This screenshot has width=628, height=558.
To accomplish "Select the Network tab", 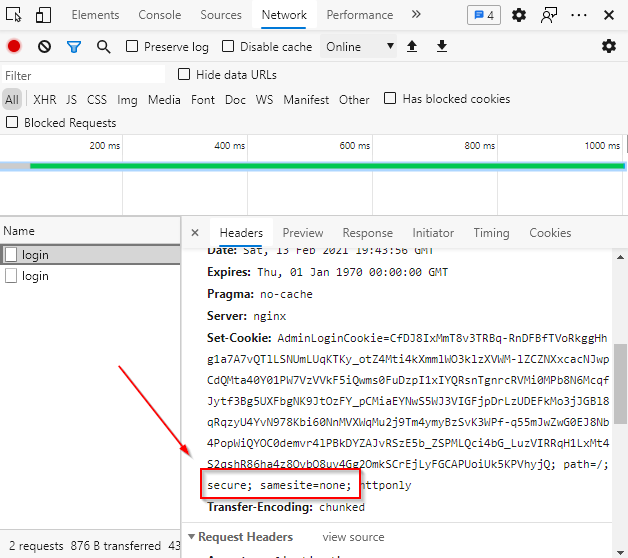I will (284, 15).
